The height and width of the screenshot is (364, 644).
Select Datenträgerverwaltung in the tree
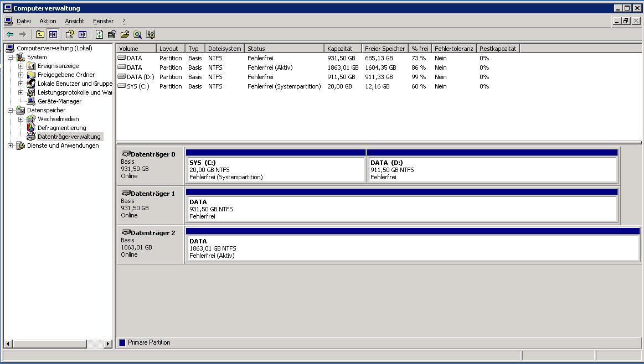point(69,137)
